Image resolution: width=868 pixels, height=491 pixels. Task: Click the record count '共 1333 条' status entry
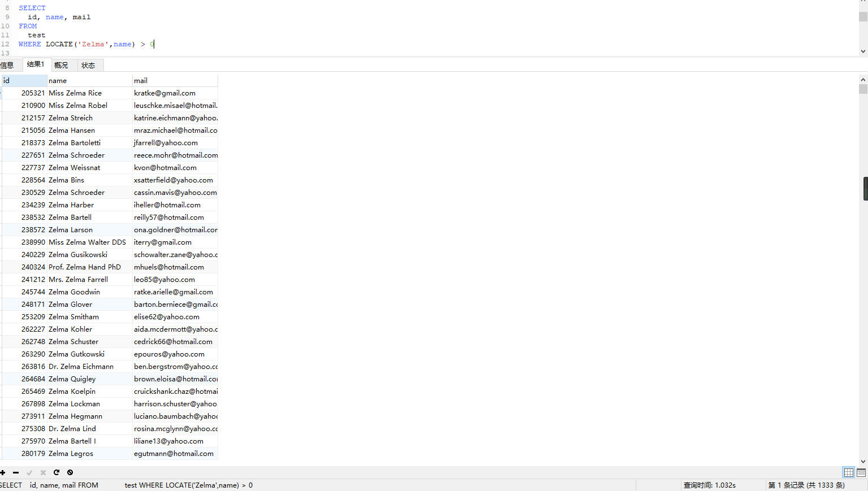click(806, 485)
